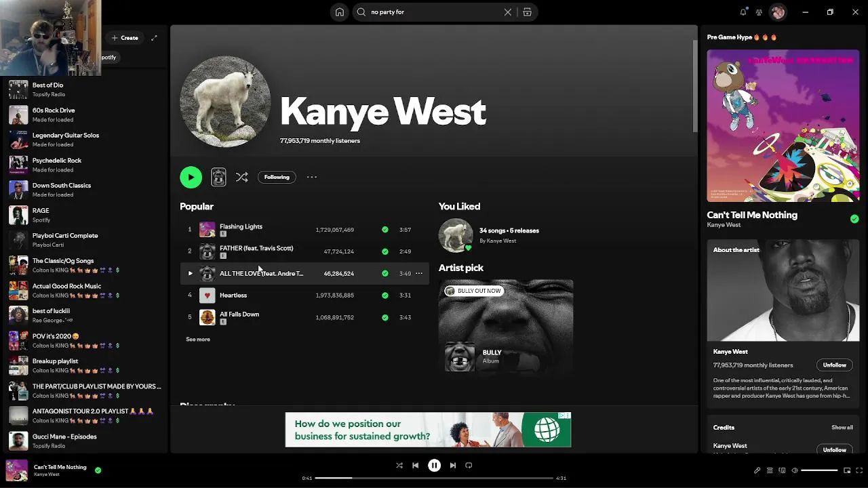Play ALL THE LOVE track row arrow
The height and width of the screenshot is (488, 868).
[x=190, y=273]
